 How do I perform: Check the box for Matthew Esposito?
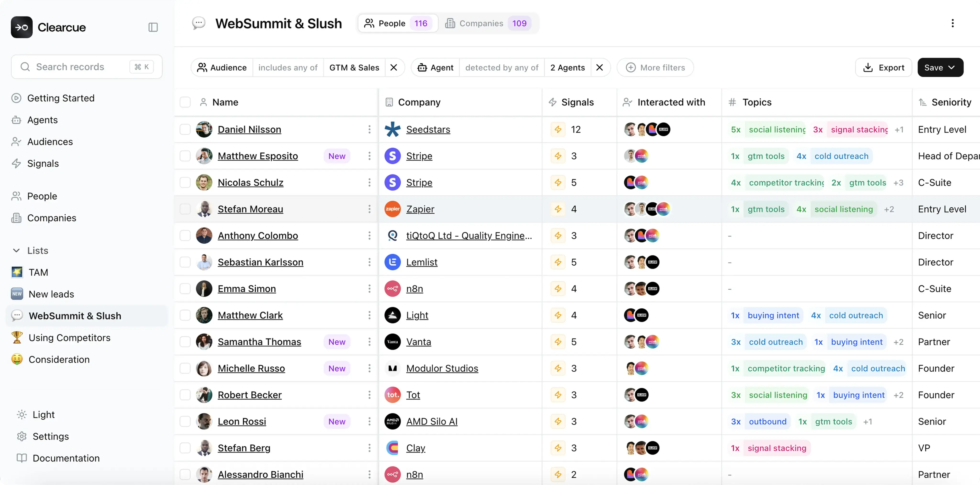coord(185,156)
